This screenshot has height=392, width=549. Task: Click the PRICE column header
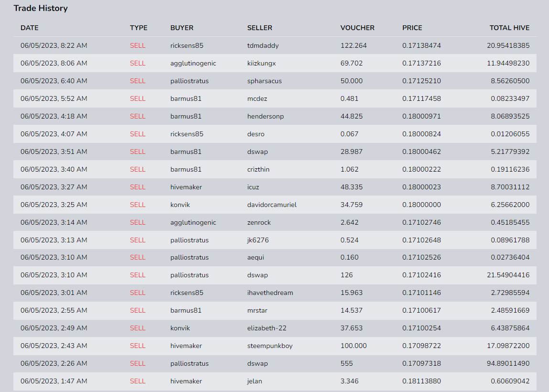coord(412,28)
